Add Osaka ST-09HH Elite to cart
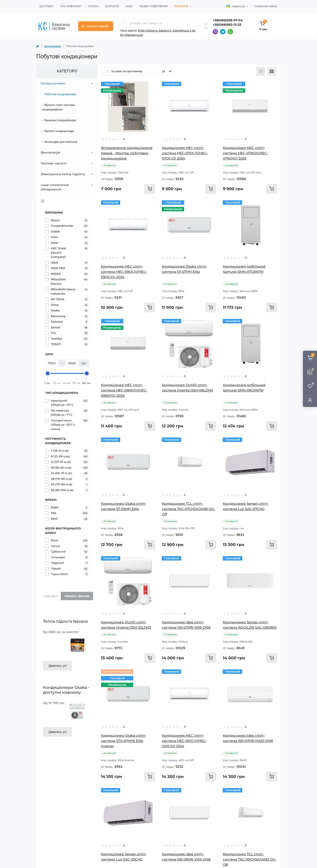 click(x=150, y=545)
